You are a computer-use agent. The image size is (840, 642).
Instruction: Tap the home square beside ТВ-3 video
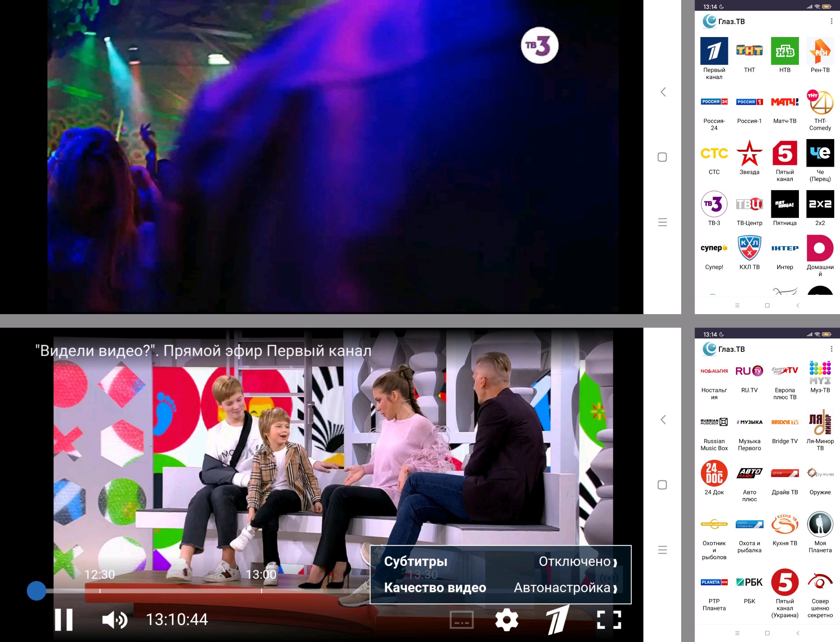coord(662,157)
